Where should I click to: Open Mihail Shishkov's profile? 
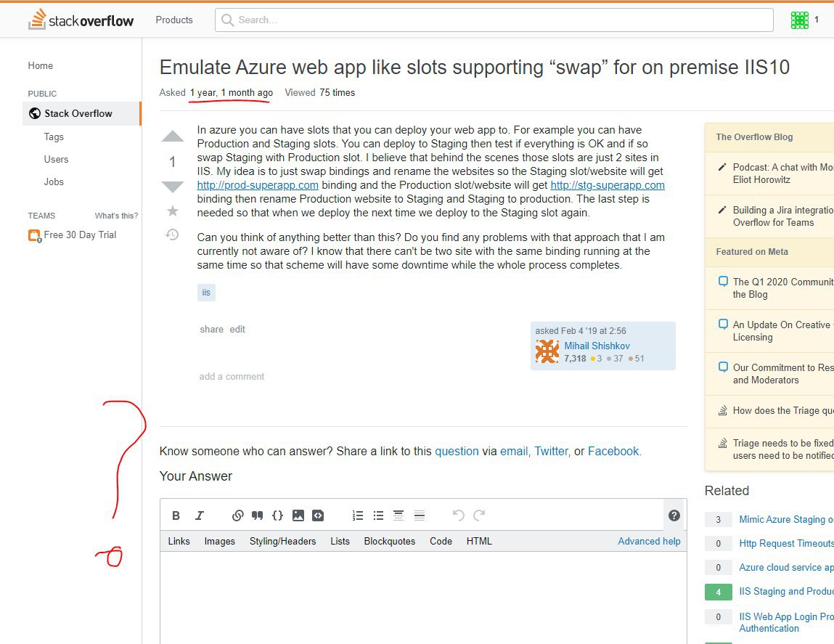click(597, 346)
